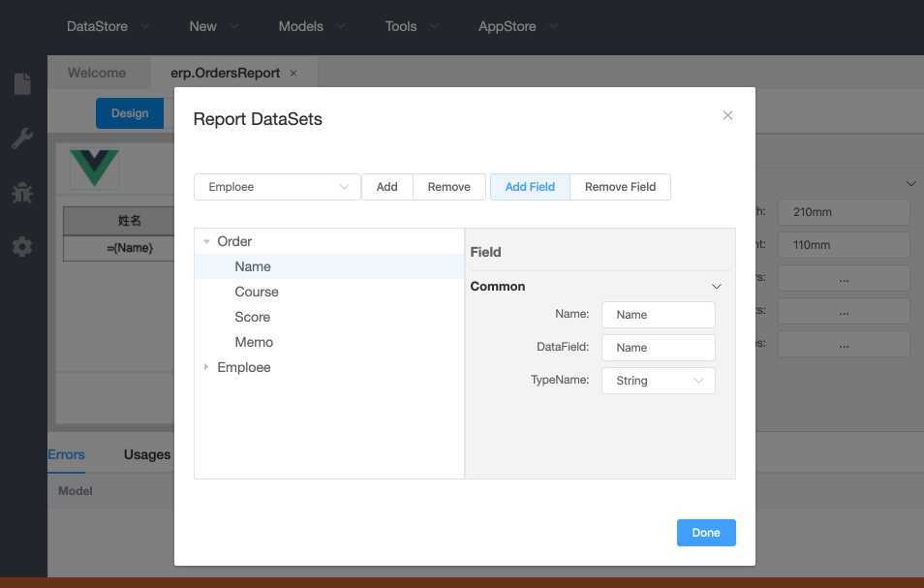Screen dimensions: 924x588
Task: Select the Emploee tree item label
Action: (x=244, y=367)
